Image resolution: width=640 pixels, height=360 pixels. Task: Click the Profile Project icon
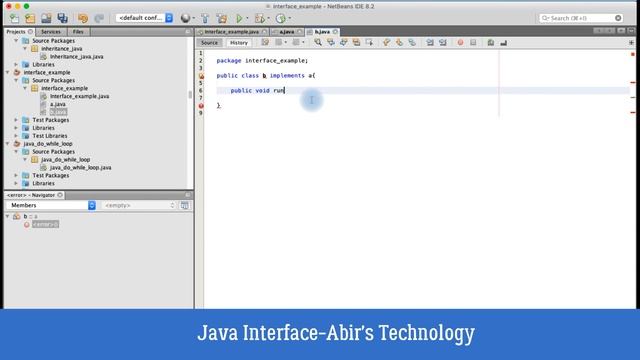[280, 18]
